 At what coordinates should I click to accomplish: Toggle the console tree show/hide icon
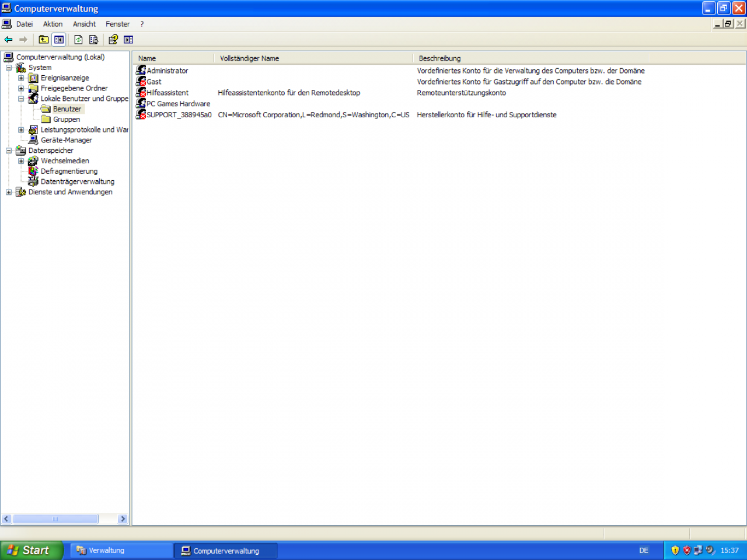pos(59,40)
